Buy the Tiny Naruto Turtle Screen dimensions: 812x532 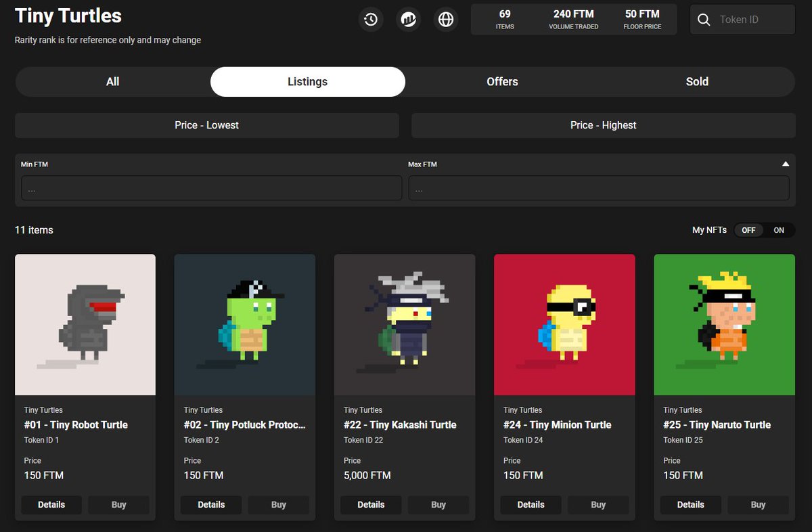coord(758,505)
